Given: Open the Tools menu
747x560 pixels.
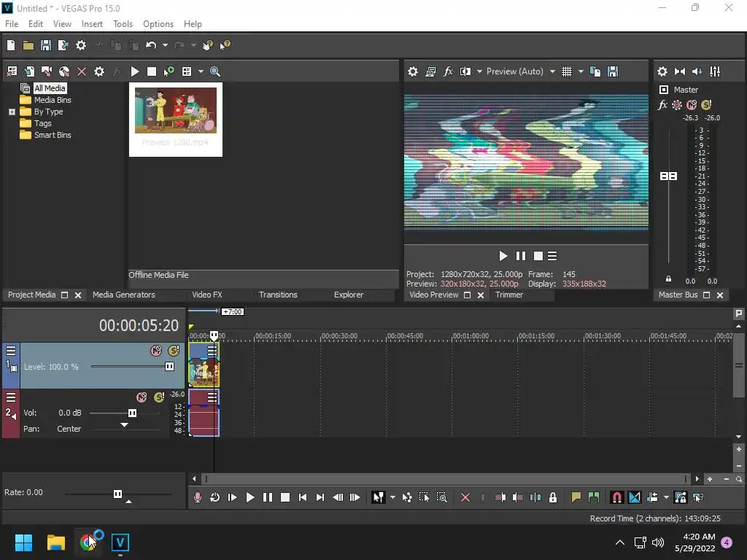Looking at the screenshot, I should tap(123, 24).
